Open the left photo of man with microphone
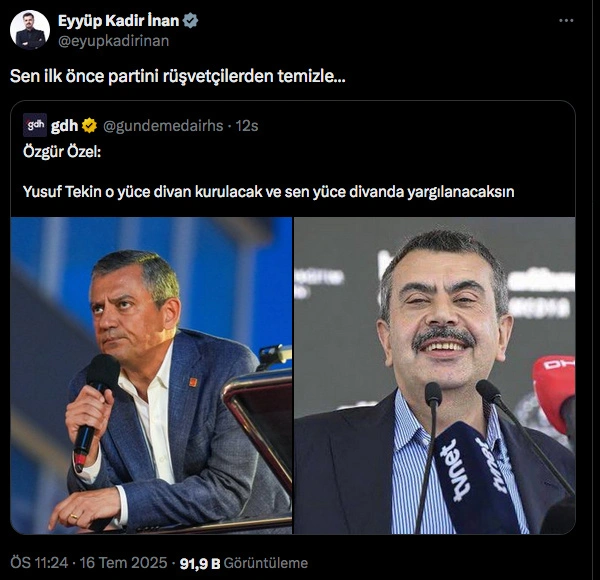The height and width of the screenshot is (580, 600). 152,375
